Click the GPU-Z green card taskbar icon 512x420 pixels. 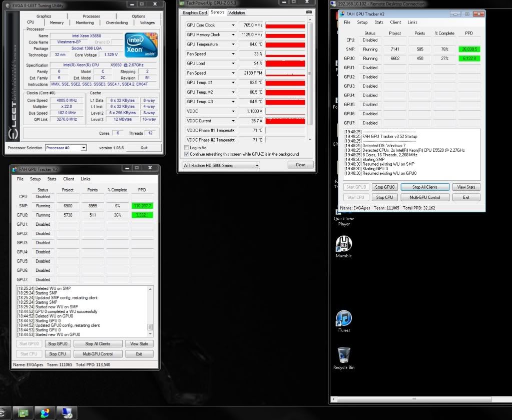[x=23, y=413]
